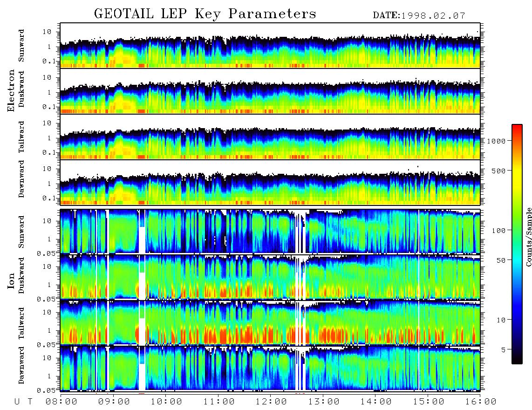
Task: Click the 1000 colorbar tick label
Action: [x=496, y=141]
